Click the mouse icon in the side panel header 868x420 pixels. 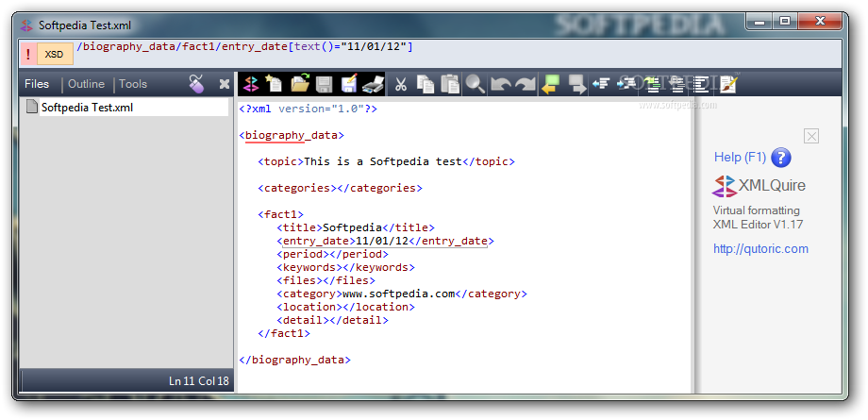coord(196,84)
